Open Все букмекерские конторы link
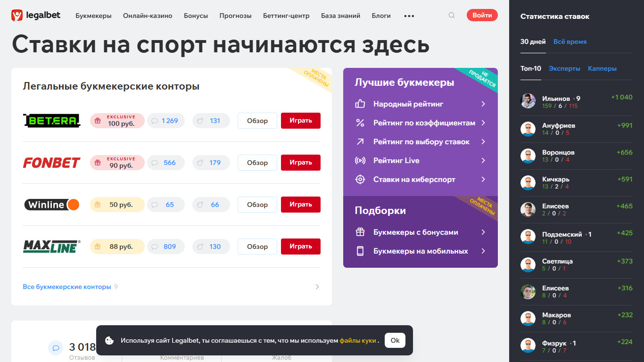Viewport: 644px width, 362px height. click(67, 287)
